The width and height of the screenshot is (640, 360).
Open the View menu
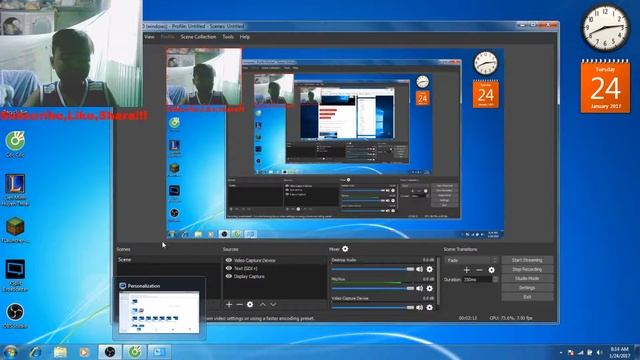[149, 37]
